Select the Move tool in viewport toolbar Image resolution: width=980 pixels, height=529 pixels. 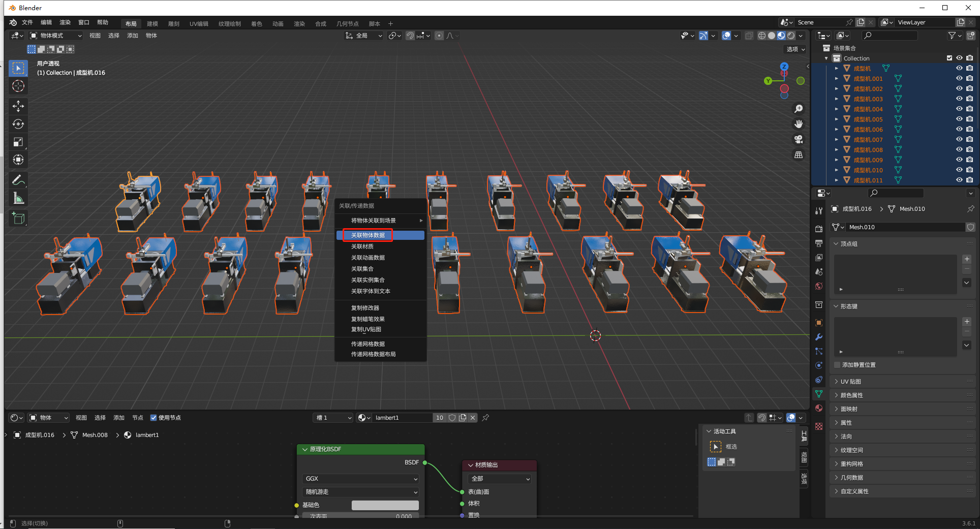tap(18, 106)
